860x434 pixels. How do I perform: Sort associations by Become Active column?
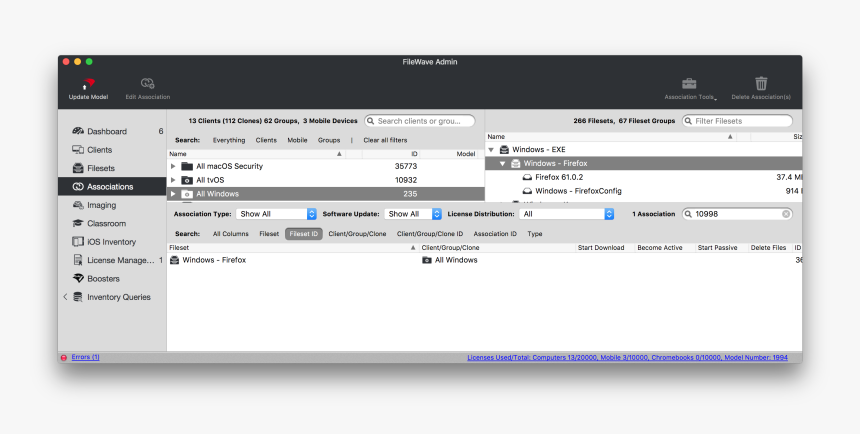click(665, 248)
